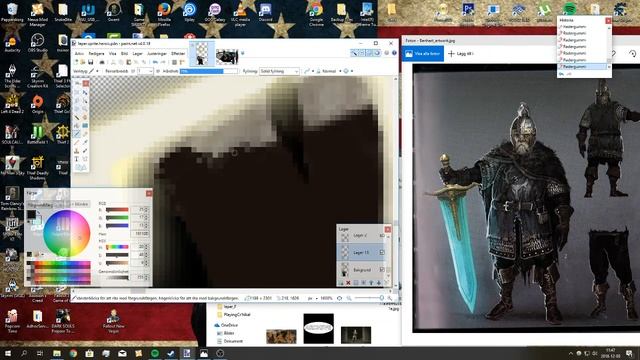Click the pixel grid icon in toolbar
The height and width of the screenshot is (360, 640).
(174, 62)
